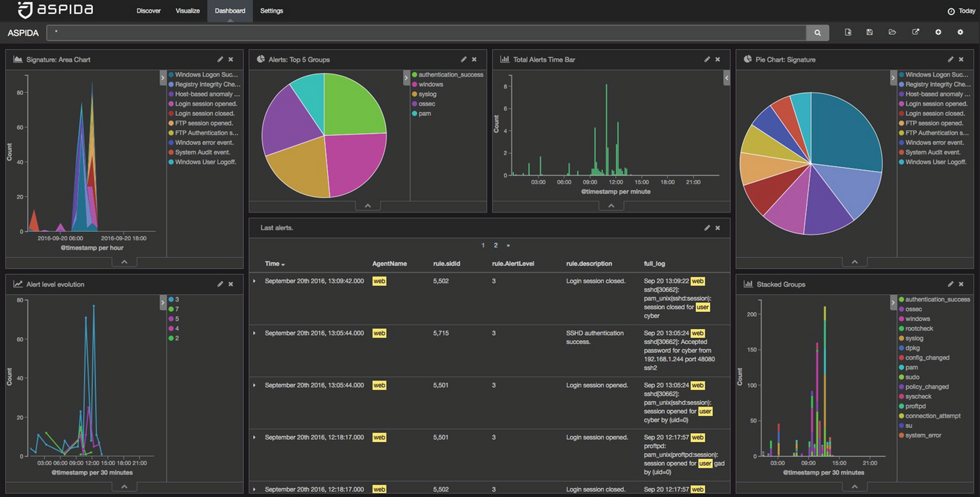980x497 pixels.
Task: Go to page 2 of Last alerts
Action: coord(496,245)
